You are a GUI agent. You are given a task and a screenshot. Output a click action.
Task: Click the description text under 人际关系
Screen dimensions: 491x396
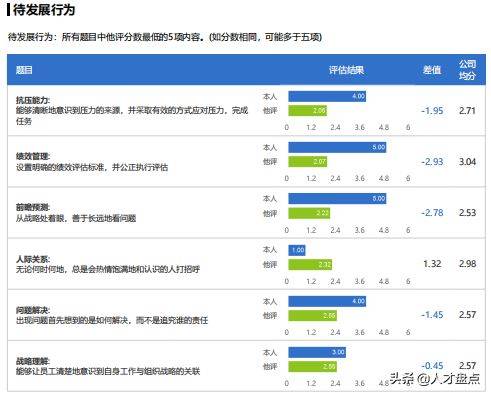[108, 269]
